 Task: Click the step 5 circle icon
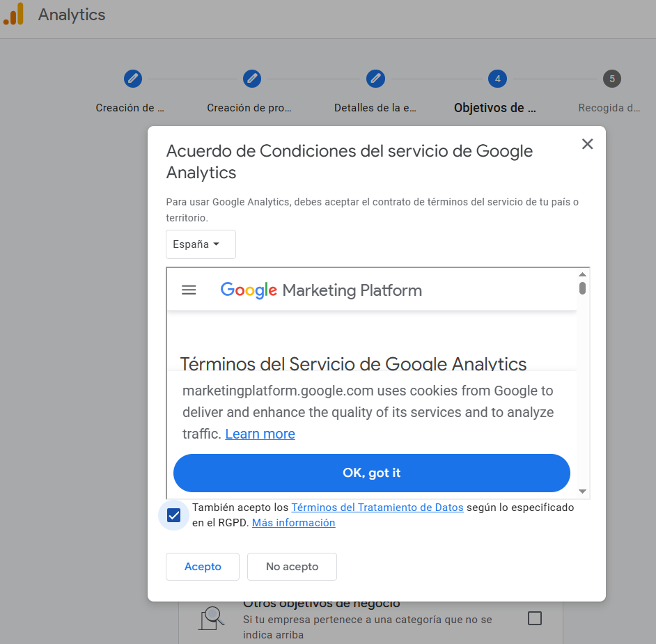pyautogui.click(x=612, y=79)
